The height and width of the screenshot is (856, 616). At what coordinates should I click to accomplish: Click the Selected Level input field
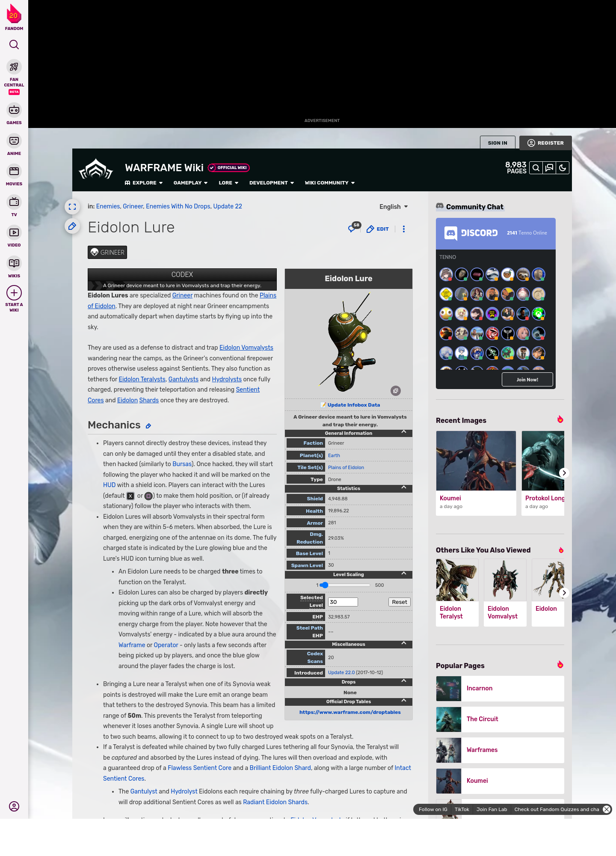pyautogui.click(x=343, y=602)
